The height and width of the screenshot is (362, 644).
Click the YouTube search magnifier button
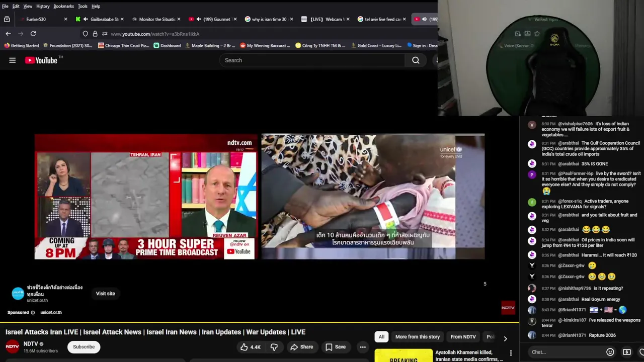[416, 60]
